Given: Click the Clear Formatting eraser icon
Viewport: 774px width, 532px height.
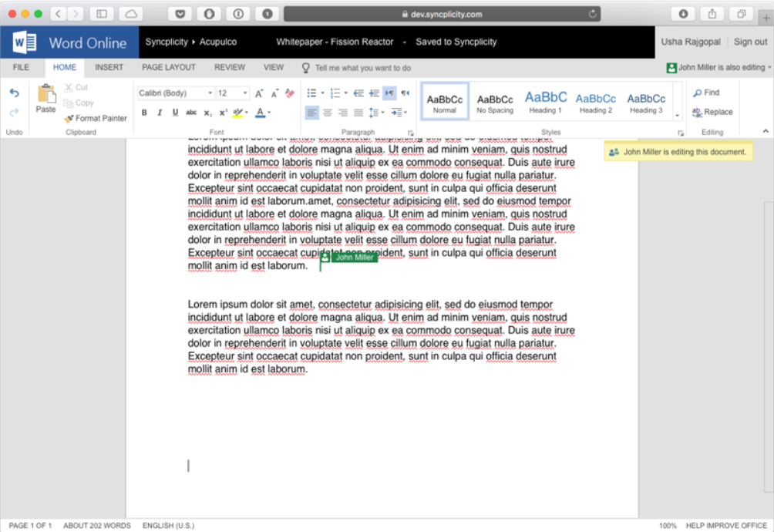Looking at the screenshot, I should [290, 93].
